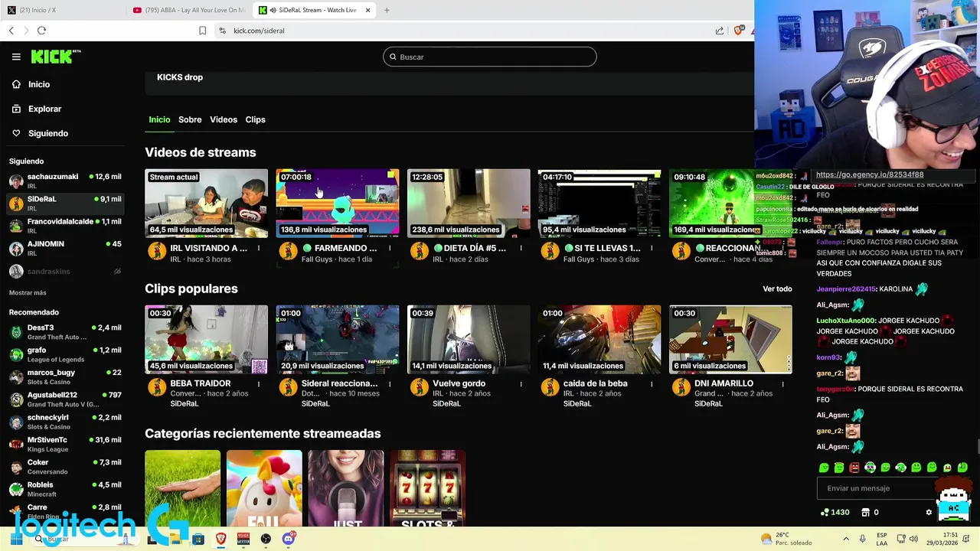Select the channel Inicio tab

(x=159, y=119)
